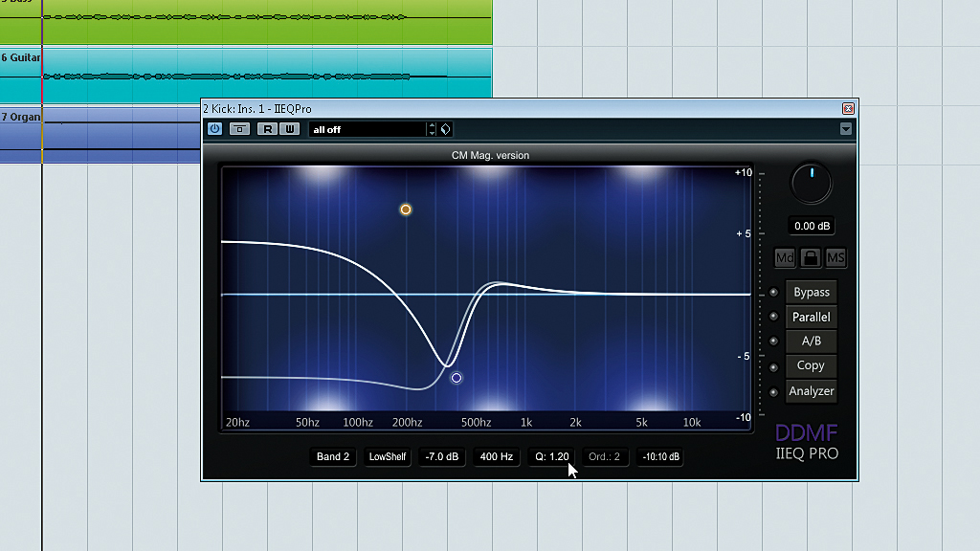The image size is (980, 551).
Task: Toggle the indicator light beside Copy
Action: pos(773,367)
